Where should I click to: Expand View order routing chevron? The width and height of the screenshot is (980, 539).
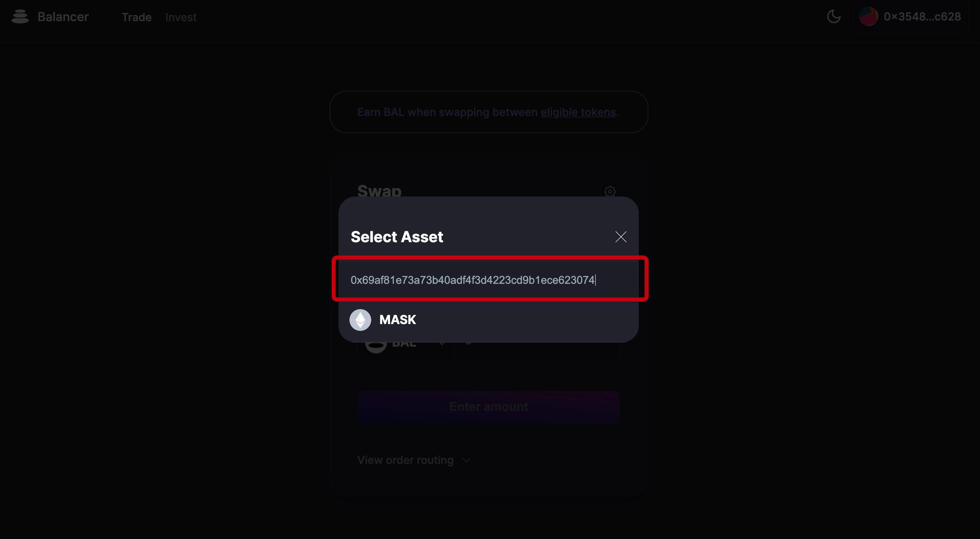(466, 460)
